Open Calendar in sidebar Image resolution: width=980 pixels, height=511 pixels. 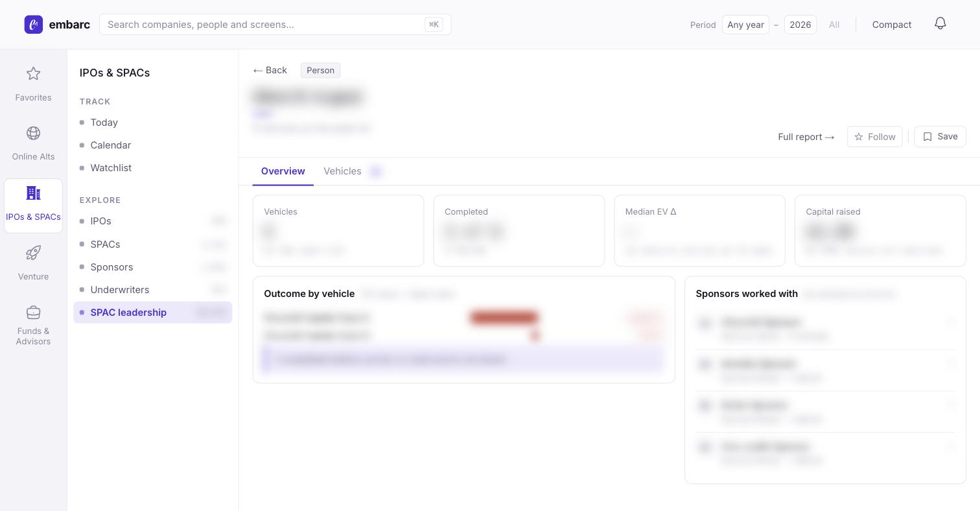pos(152,145)
